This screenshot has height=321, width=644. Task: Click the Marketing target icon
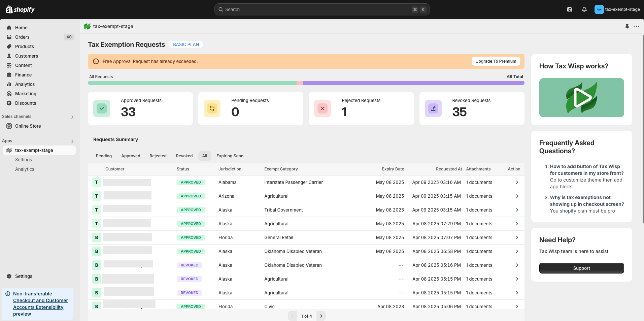coord(9,94)
